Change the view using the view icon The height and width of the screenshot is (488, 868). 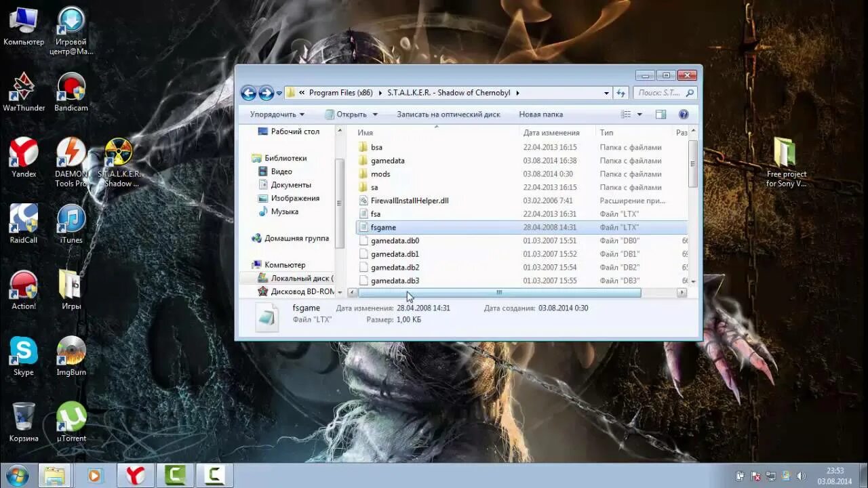626,115
